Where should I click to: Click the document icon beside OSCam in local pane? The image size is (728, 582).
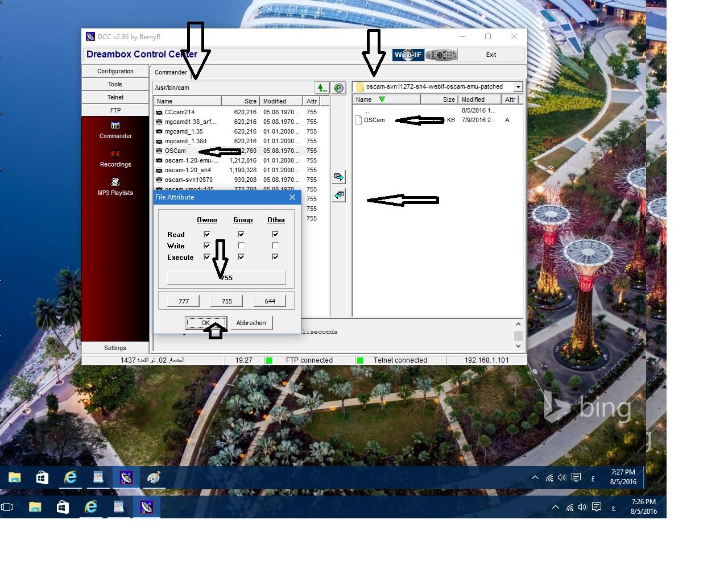pos(358,120)
